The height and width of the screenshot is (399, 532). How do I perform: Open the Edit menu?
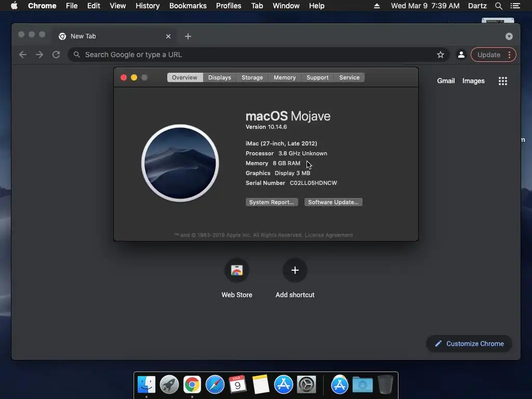[x=94, y=6]
